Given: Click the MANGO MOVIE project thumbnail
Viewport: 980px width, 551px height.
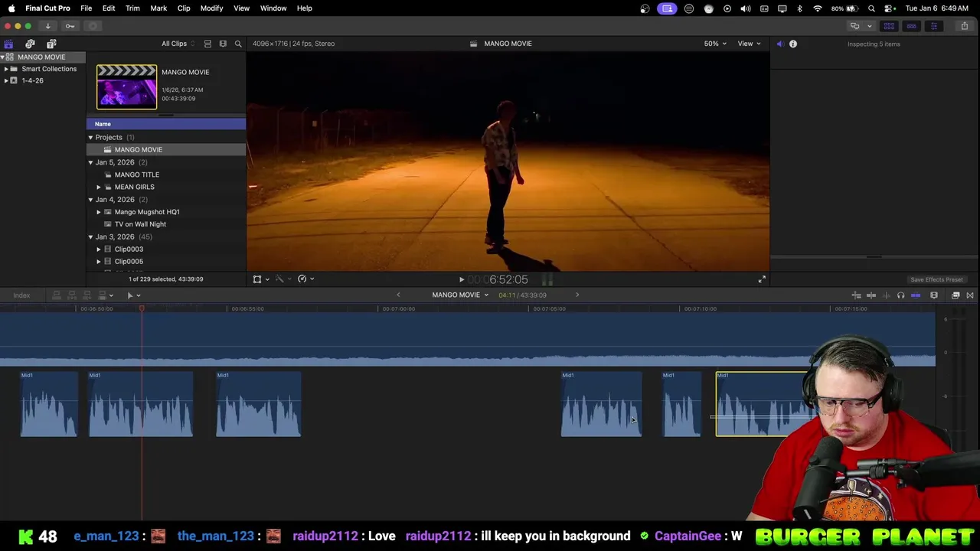Looking at the screenshot, I should tap(126, 87).
